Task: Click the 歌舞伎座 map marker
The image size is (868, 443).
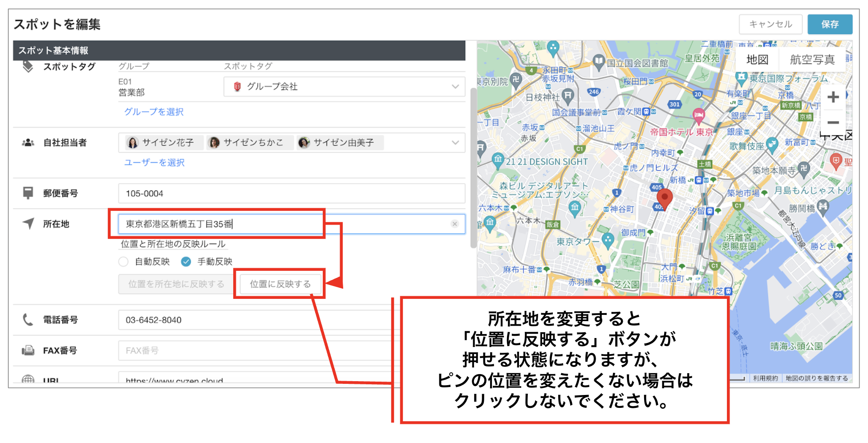Action: (772, 145)
